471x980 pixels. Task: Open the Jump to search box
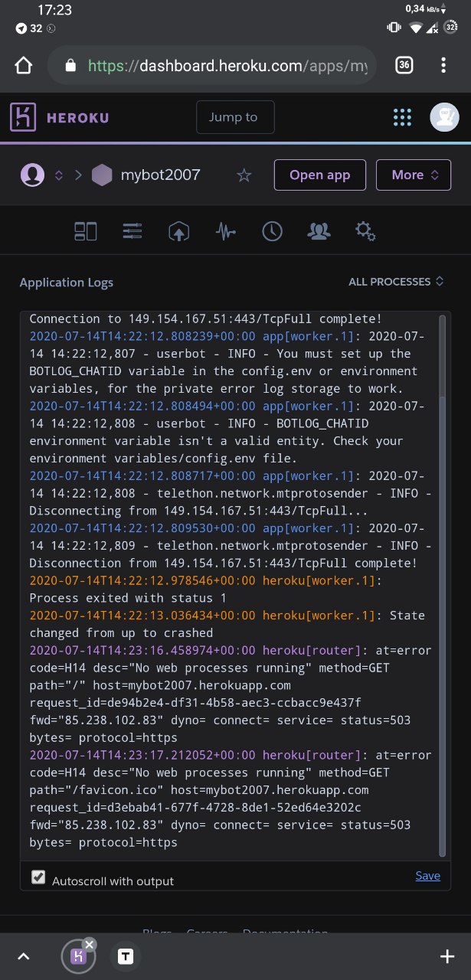pyautogui.click(x=235, y=117)
